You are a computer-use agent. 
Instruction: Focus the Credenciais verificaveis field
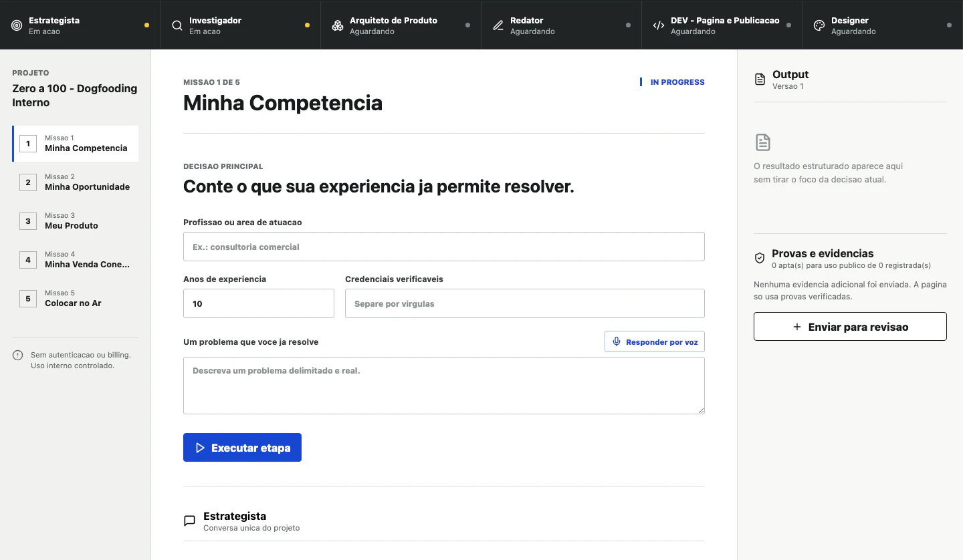525,303
